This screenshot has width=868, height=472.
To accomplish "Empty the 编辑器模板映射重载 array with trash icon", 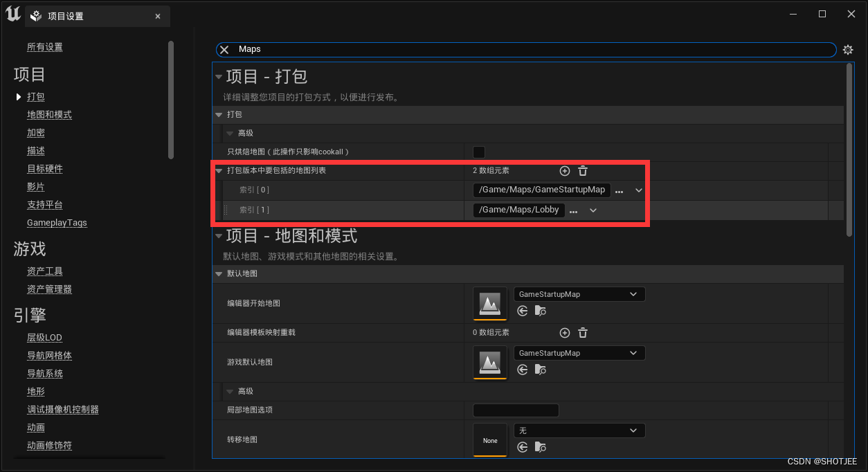I will click(x=582, y=332).
